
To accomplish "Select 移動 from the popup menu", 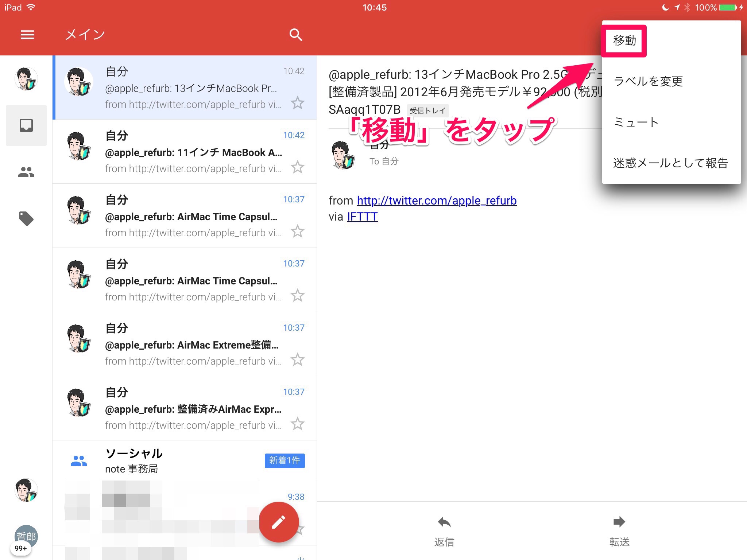I will [671, 40].
